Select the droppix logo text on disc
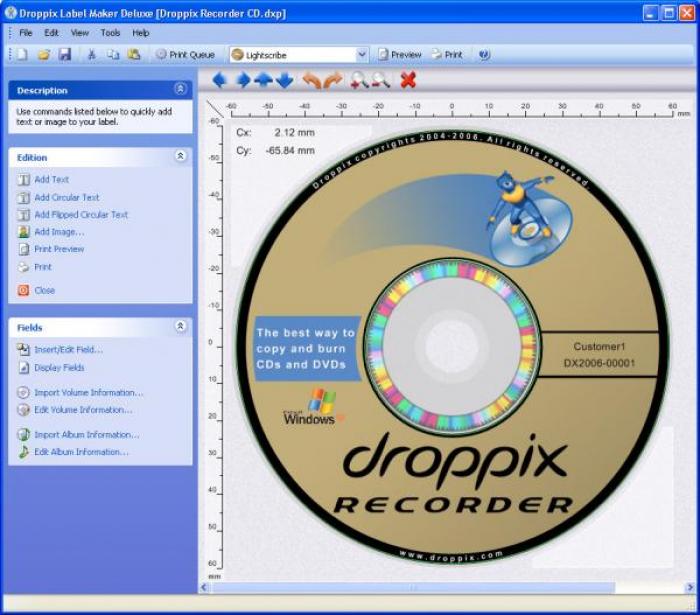 [455, 460]
